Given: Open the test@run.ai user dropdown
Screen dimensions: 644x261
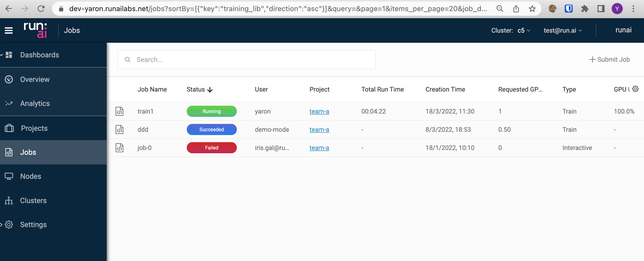Looking at the screenshot, I should tap(563, 31).
